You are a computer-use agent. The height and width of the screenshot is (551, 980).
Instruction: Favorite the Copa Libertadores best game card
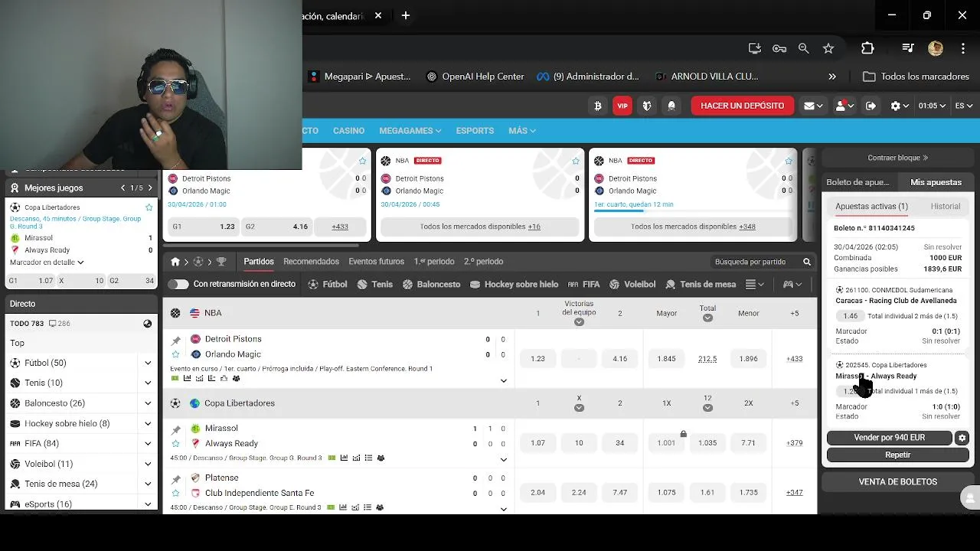point(149,207)
